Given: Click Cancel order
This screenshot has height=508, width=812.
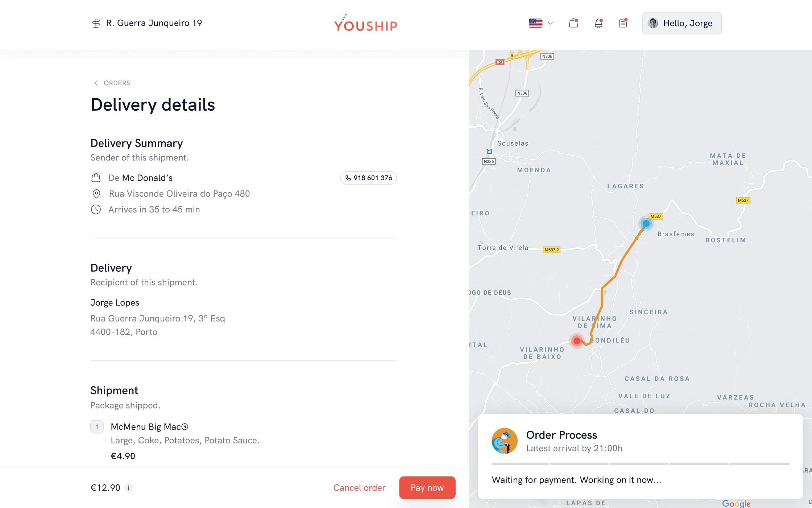Looking at the screenshot, I should [359, 488].
